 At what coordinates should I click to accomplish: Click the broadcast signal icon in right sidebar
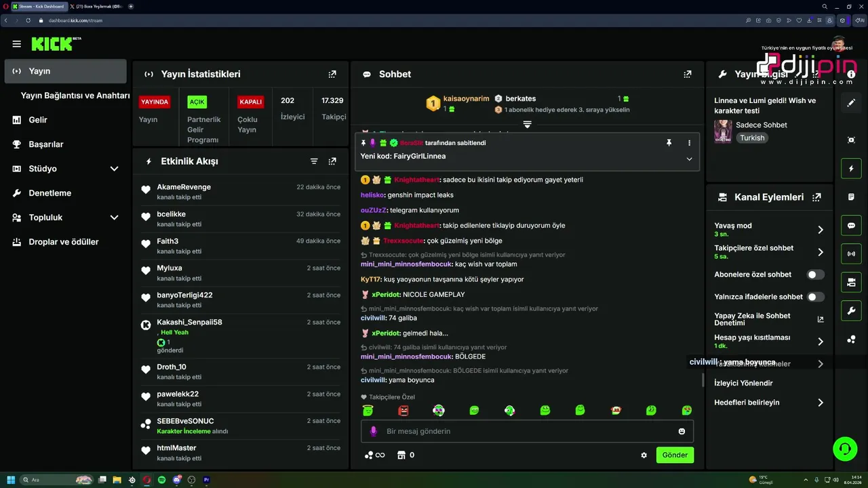tap(851, 254)
